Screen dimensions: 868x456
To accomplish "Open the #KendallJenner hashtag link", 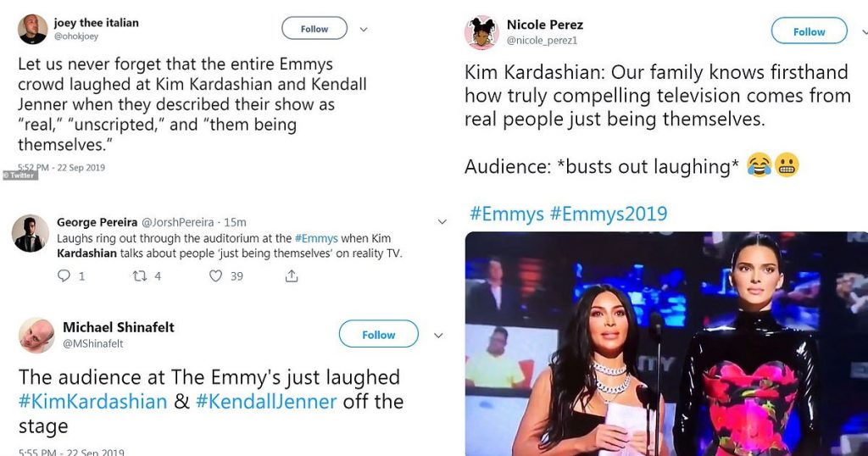I will pyautogui.click(x=266, y=401).
